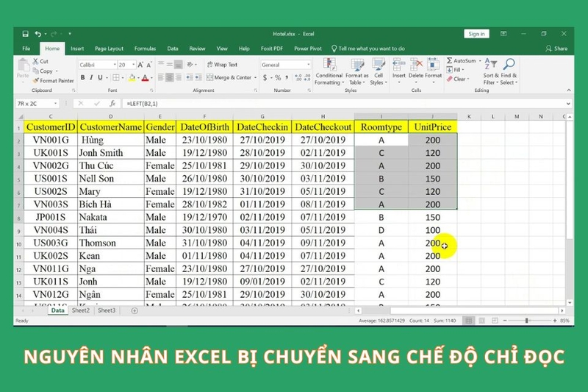The image size is (588, 392).
Task: Collapse the ribbon with the chevron
Action: click(x=569, y=90)
